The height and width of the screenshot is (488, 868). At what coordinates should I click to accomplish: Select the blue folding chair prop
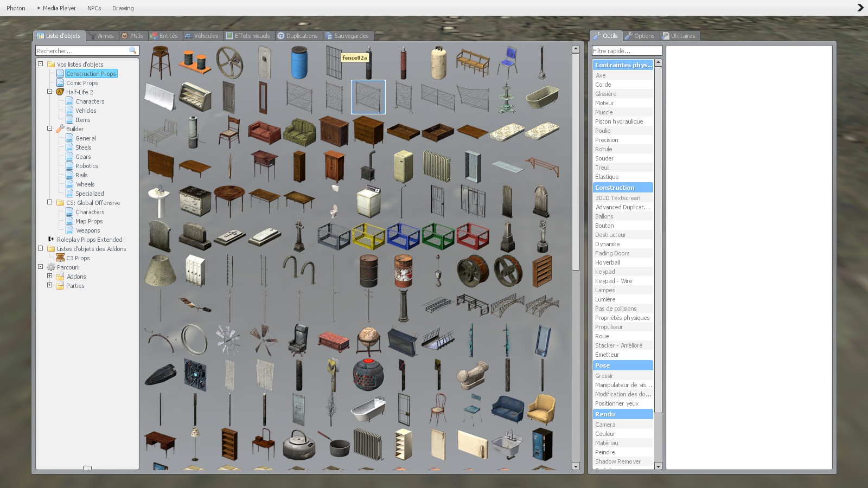click(x=507, y=62)
